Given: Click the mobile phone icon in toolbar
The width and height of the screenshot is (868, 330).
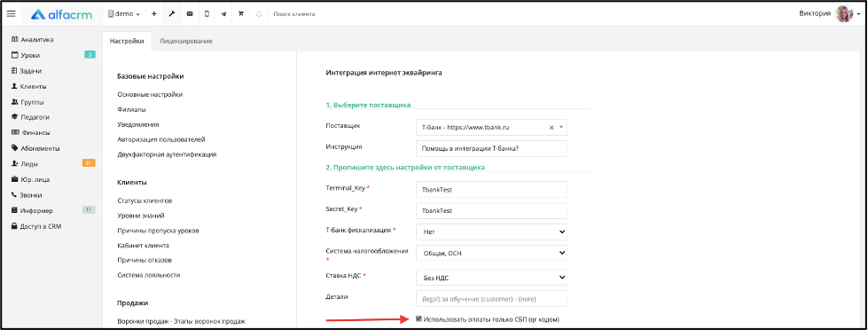Looking at the screenshot, I should point(207,14).
